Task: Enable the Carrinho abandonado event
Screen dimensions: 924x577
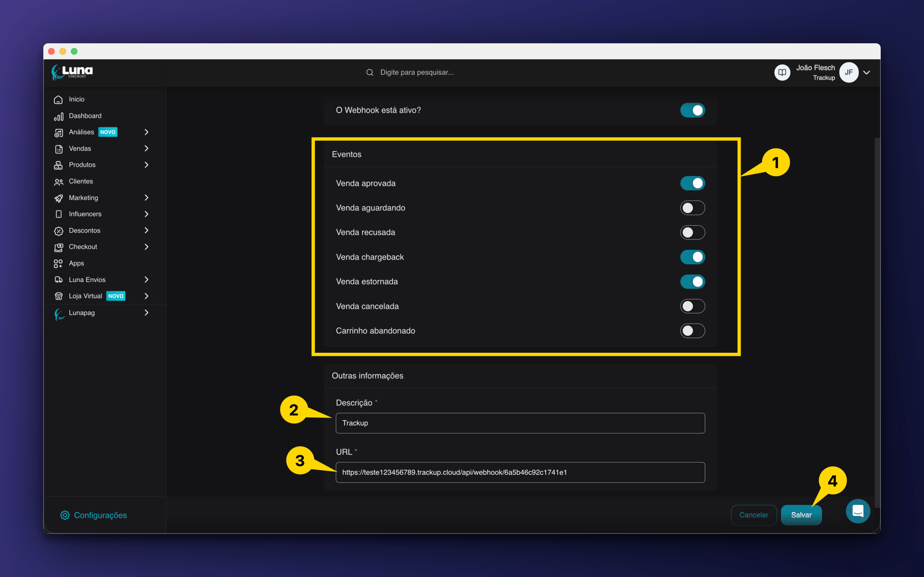Action: tap(692, 331)
